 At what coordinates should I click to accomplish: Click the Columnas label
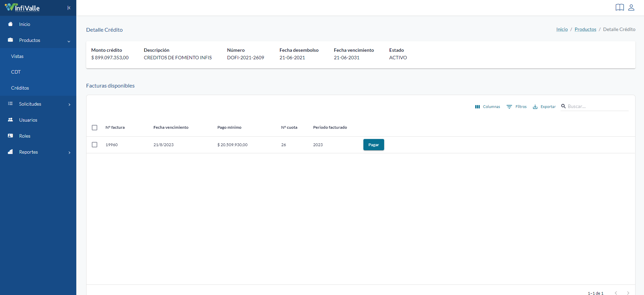tap(491, 107)
